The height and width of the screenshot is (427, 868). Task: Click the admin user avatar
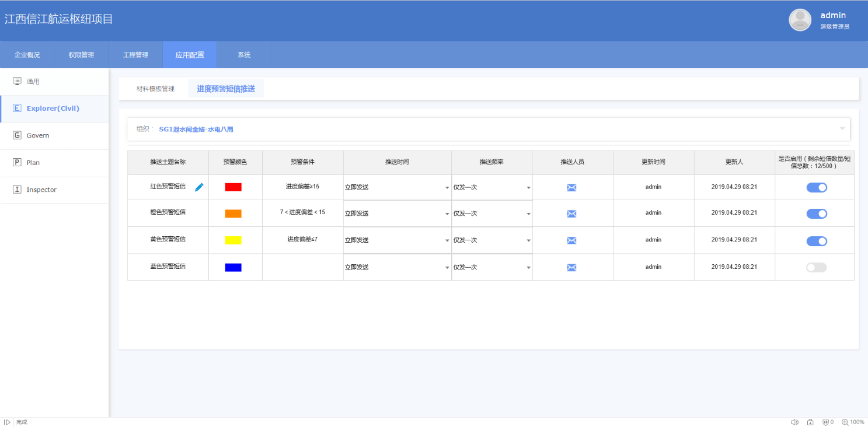800,20
